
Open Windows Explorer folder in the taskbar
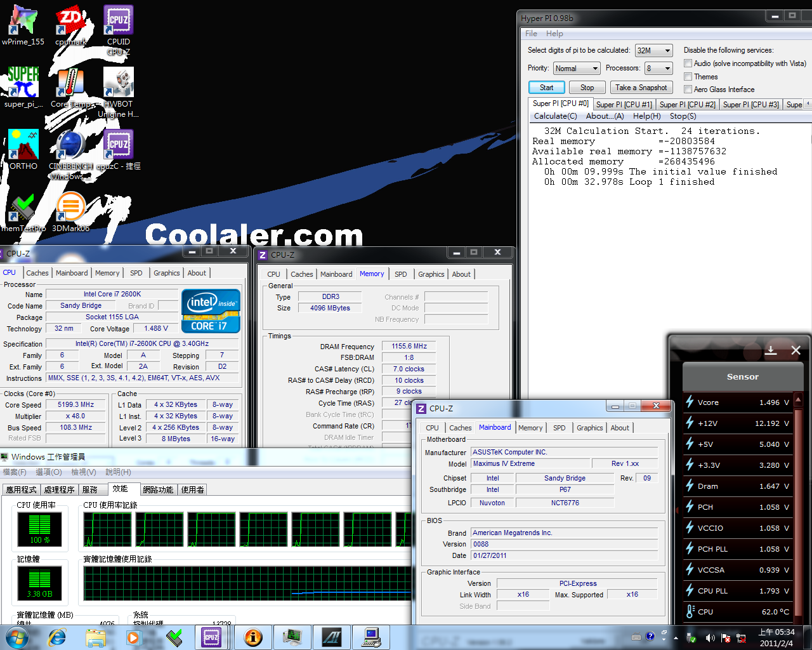pyautogui.click(x=96, y=637)
